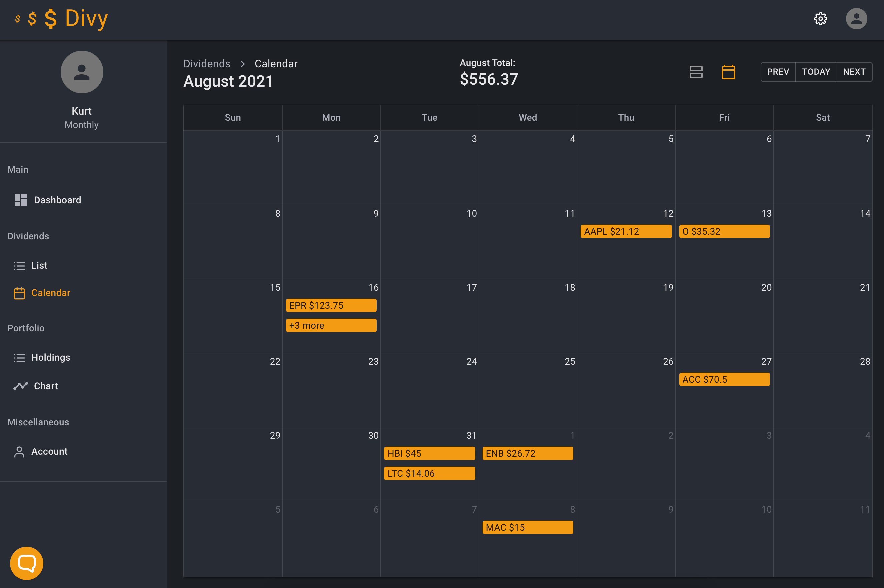The width and height of the screenshot is (884, 588).
Task: Open the chat support bubble
Action: coord(27,563)
